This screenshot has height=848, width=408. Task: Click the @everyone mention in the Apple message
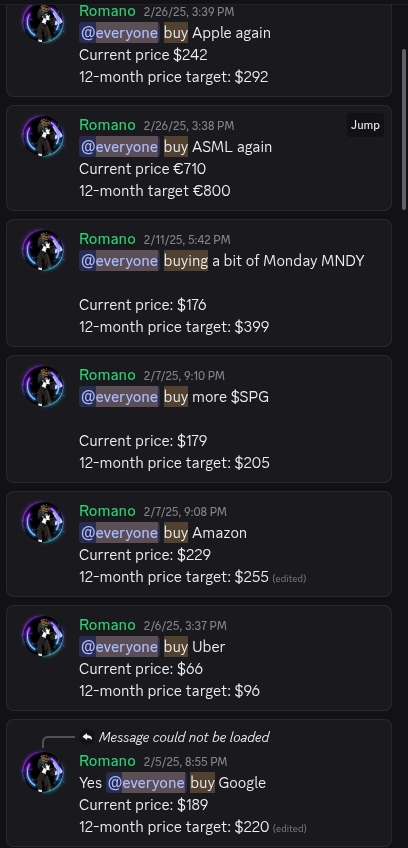119,33
